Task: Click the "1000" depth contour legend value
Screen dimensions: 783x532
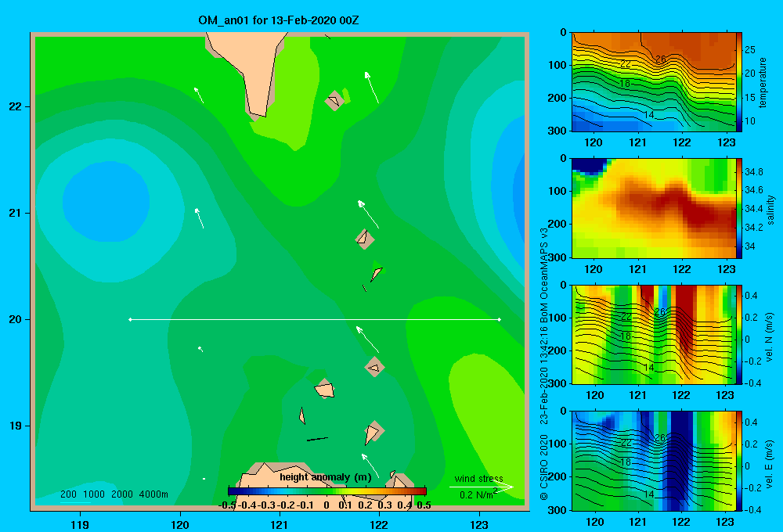Action: click(94, 494)
